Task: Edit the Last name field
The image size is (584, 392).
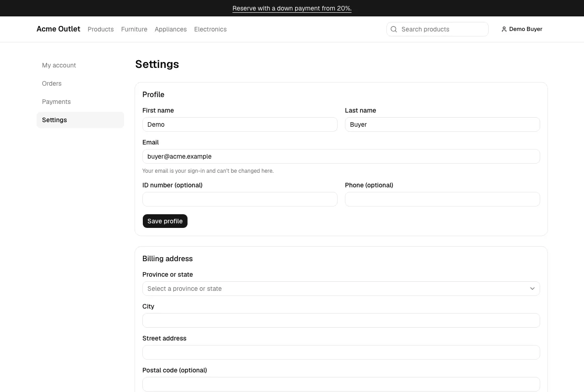Action: (443, 124)
